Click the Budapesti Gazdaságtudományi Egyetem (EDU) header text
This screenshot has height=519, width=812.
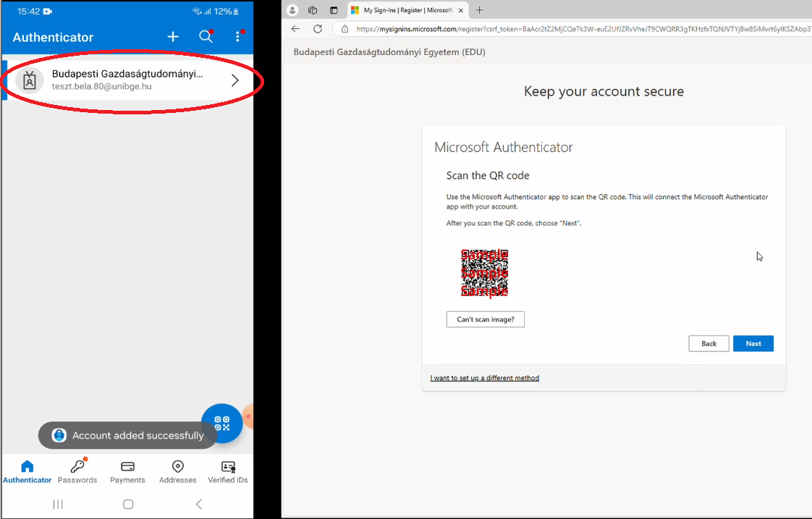tap(389, 52)
